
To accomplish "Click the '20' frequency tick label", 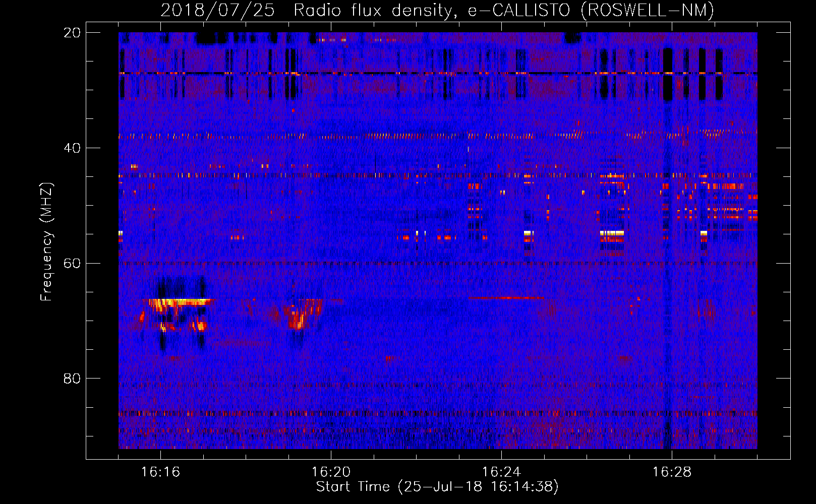I will pyautogui.click(x=72, y=33).
